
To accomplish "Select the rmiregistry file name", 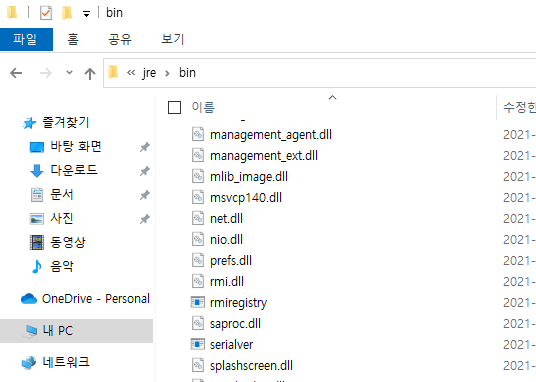I will [x=239, y=303].
